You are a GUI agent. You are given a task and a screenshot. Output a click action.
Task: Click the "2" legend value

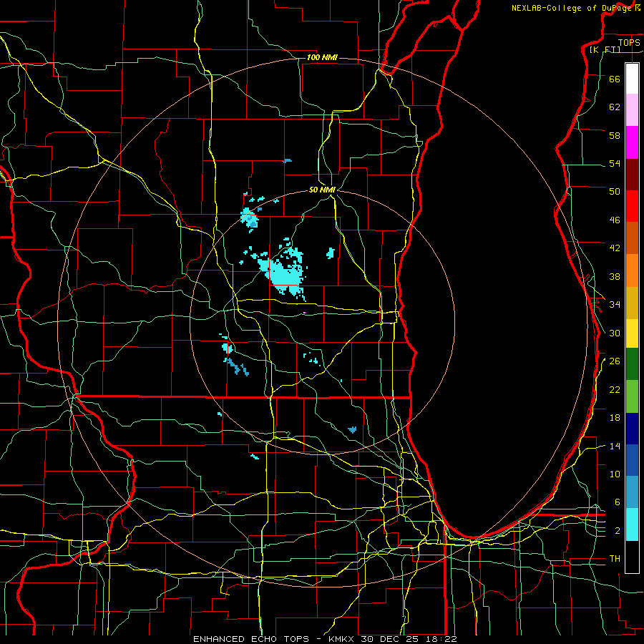[618, 530]
